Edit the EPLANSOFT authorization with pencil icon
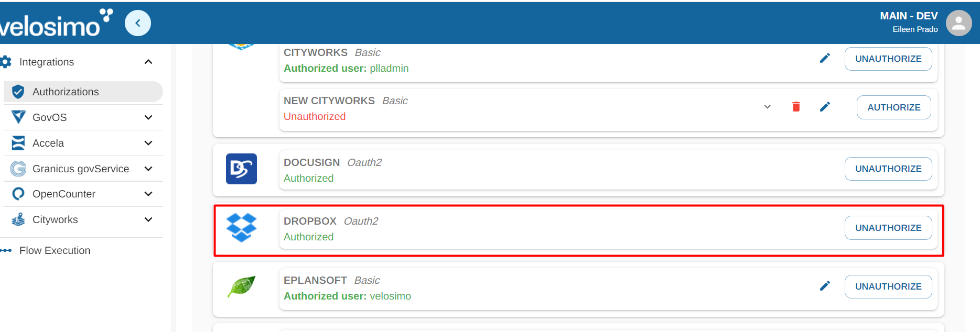Screen dimensions: 980x332 [x=825, y=286]
